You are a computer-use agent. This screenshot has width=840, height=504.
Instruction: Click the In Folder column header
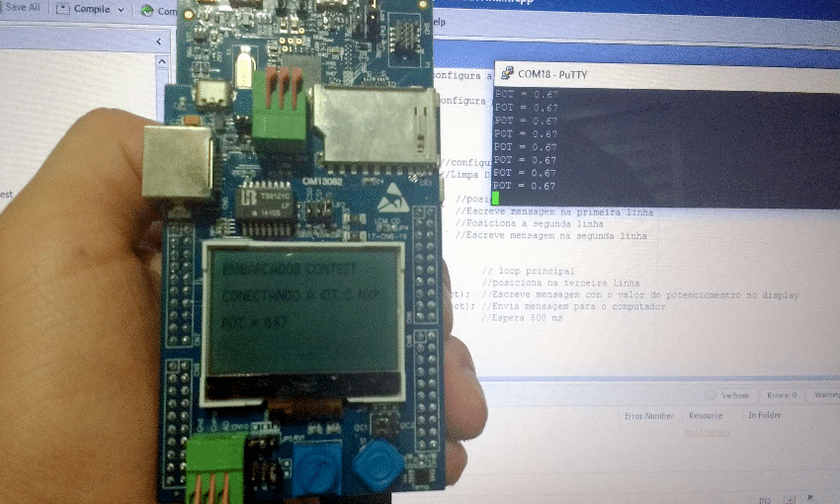(764, 416)
